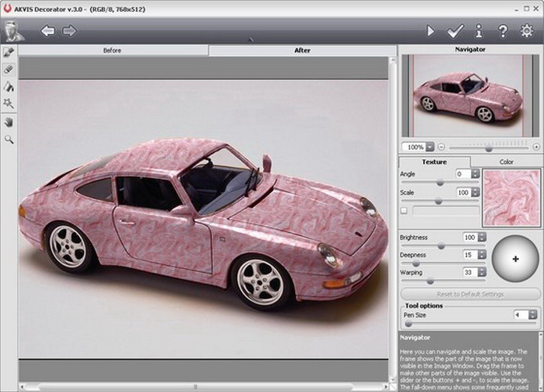This screenshot has width=544, height=392.
Task: Select the Selection Brush tool
Action: (9, 52)
